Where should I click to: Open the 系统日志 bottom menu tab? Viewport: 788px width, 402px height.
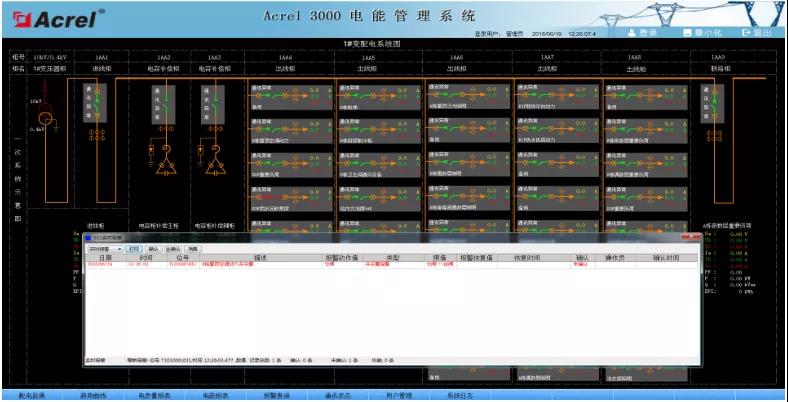460,395
